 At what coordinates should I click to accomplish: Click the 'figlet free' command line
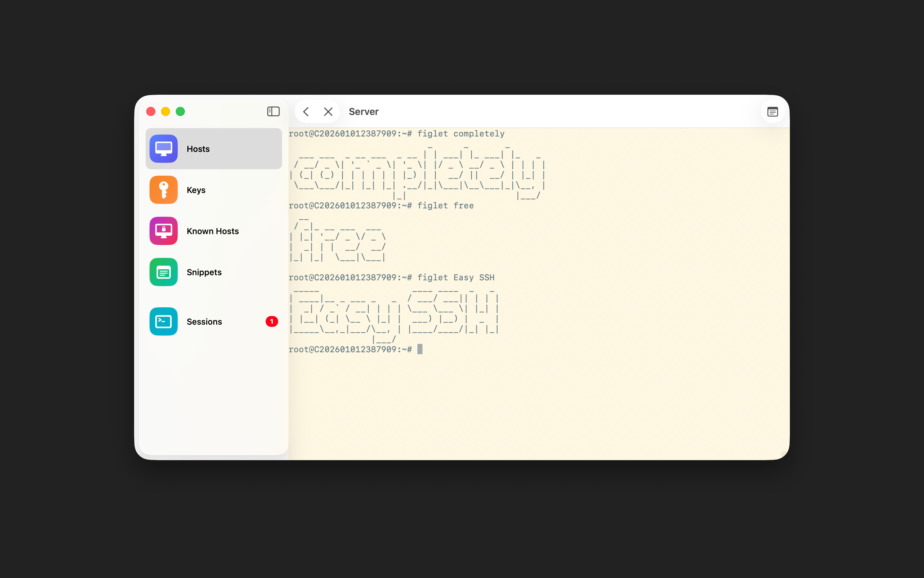tap(381, 206)
